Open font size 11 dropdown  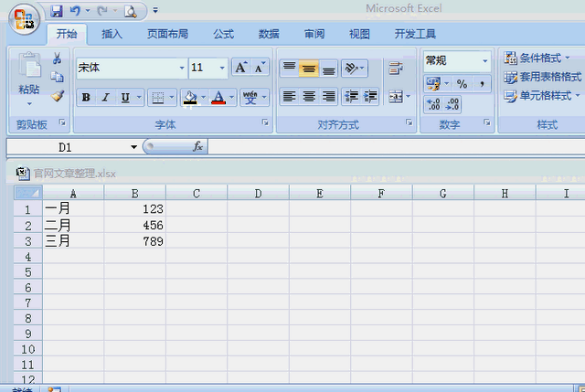pyautogui.click(x=222, y=68)
